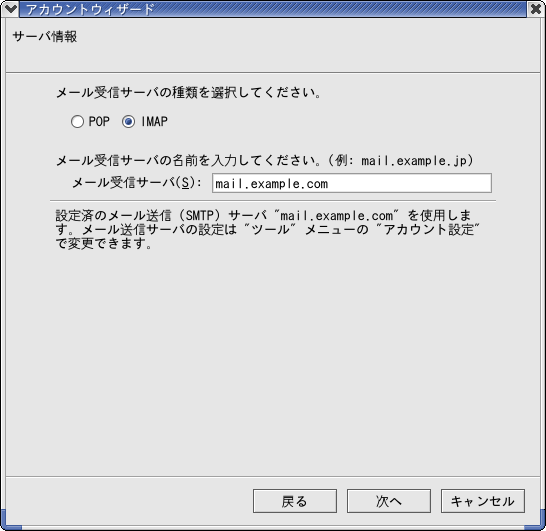This screenshot has width=546, height=531.
Task: Click the server type selection instruction text
Action: tap(188, 93)
